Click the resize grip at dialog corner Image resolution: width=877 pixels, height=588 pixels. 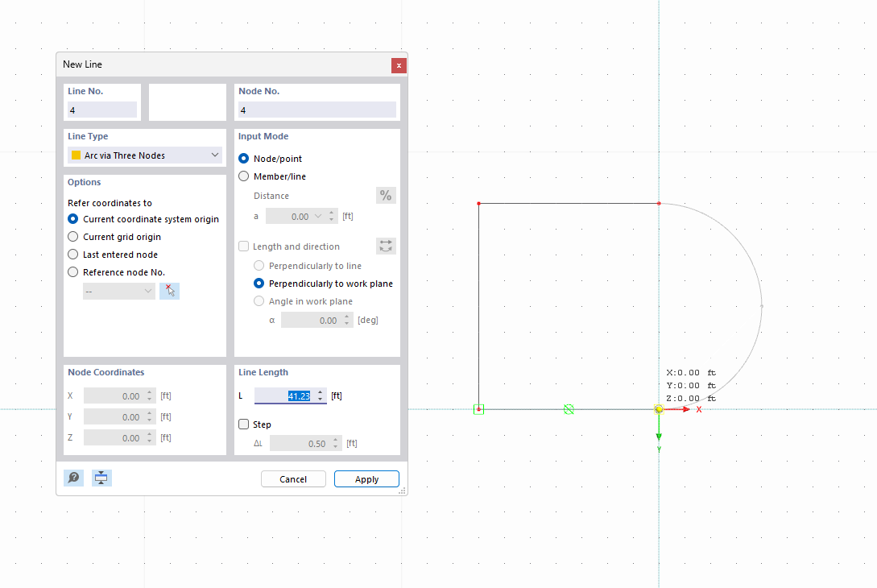tap(402, 490)
